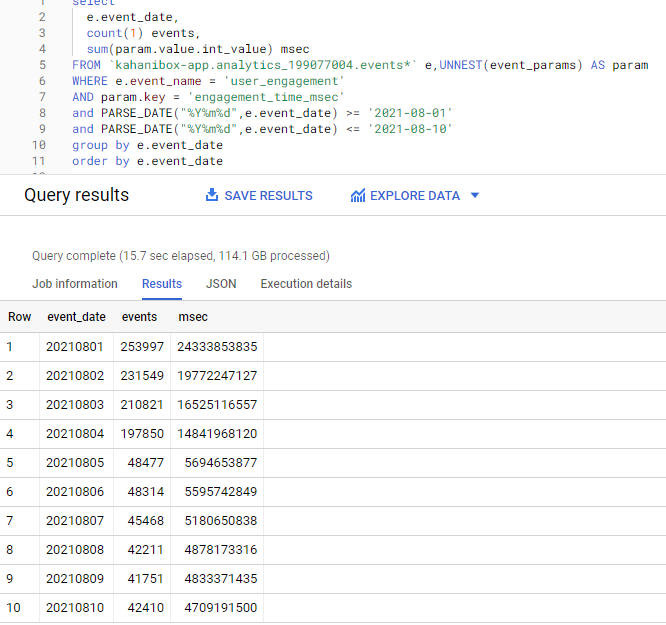The image size is (666, 625).
Task: Click the count(1) events line
Action: 143,33
